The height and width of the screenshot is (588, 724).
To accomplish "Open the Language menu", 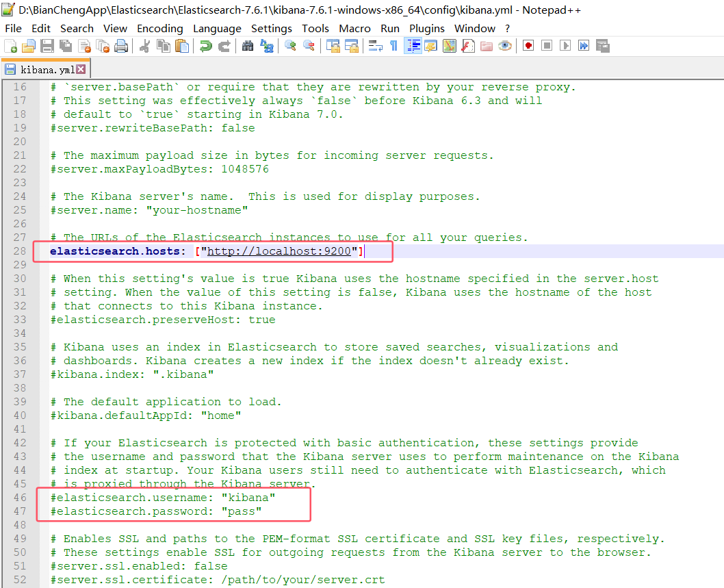I will coord(217,29).
